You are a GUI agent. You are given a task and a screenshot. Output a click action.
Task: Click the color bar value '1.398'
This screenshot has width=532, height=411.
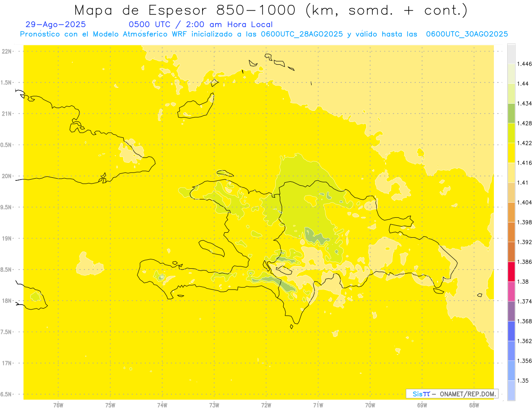pyautogui.click(x=525, y=222)
